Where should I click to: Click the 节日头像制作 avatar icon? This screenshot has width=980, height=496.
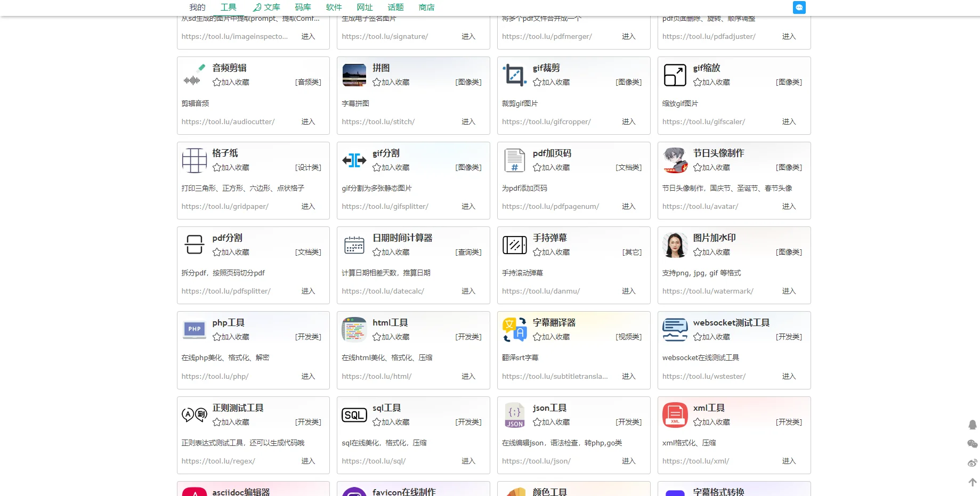(x=675, y=160)
